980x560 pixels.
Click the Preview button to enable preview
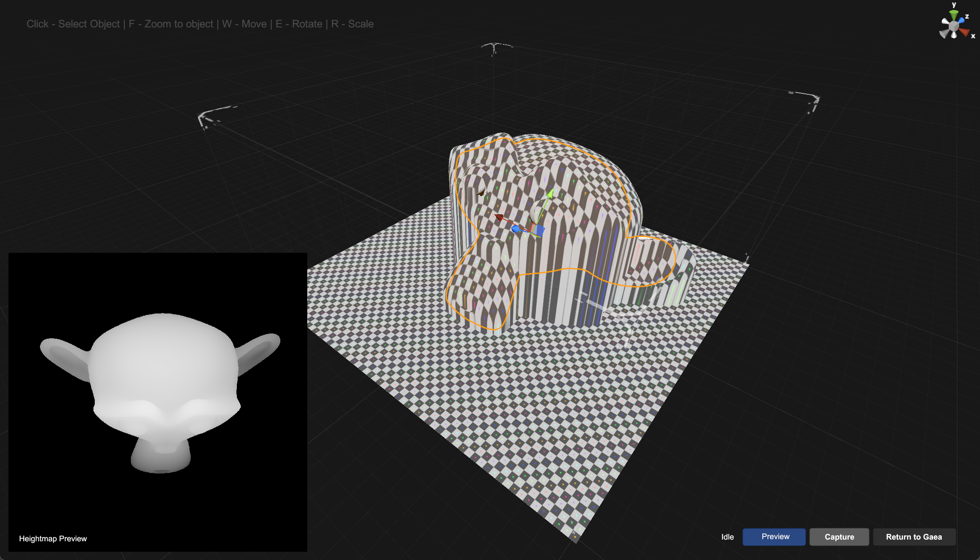tap(775, 537)
